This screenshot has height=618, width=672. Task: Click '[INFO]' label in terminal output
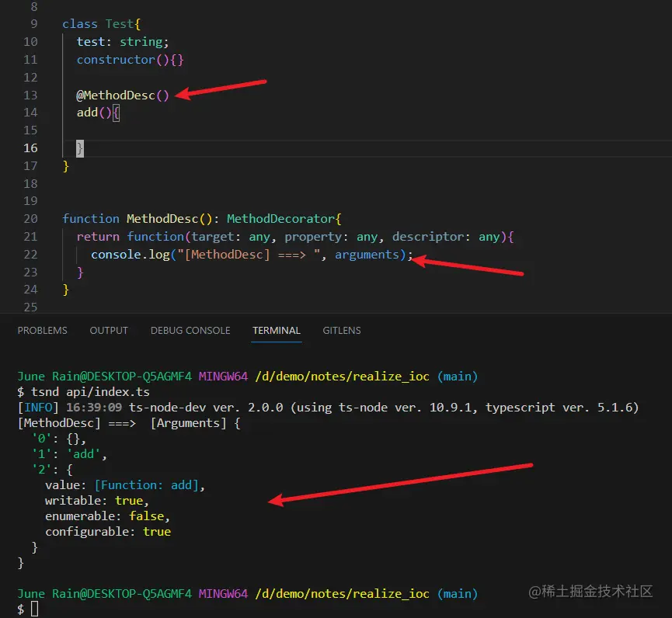tap(38, 408)
